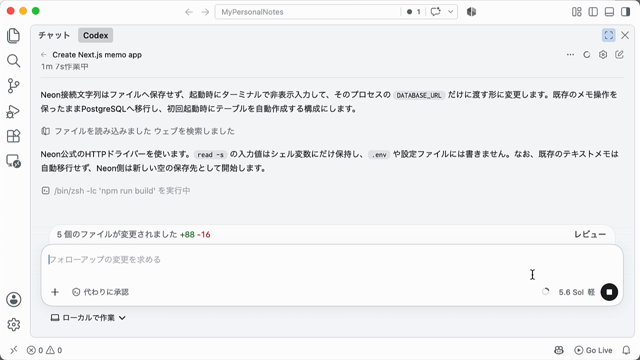Start a new chat with the compose icon
Image resolution: width=640 pixels, height=360 pixels.
coord(619,54)
